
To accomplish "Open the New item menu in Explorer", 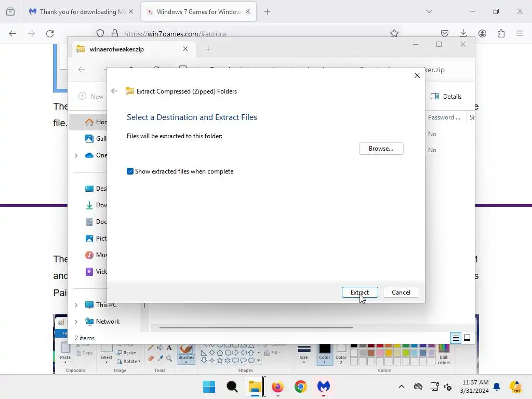I will tap(91, 96).
